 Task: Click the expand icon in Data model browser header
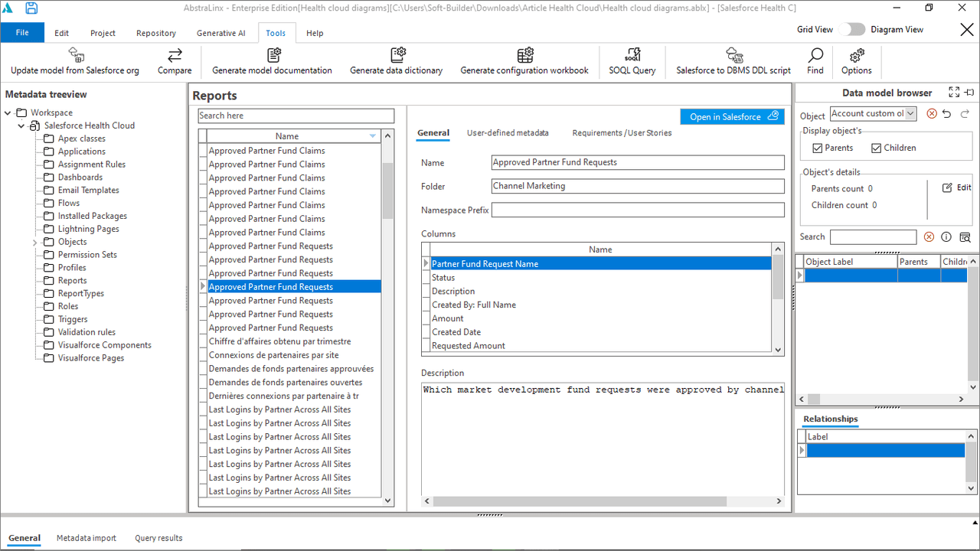(954, 92)
